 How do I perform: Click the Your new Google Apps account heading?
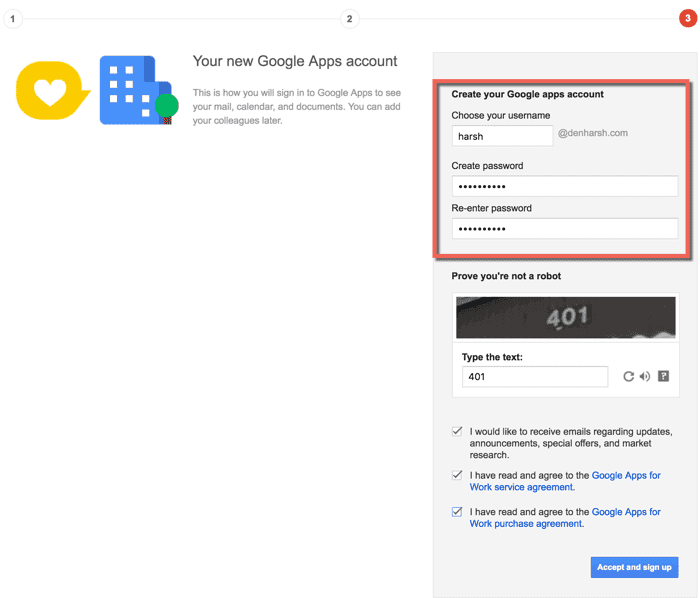295,61
